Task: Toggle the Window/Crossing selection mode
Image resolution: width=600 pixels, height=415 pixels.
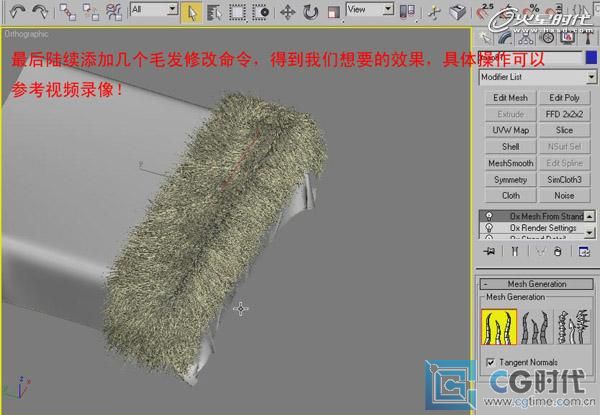Action: [x=261, y=12]
